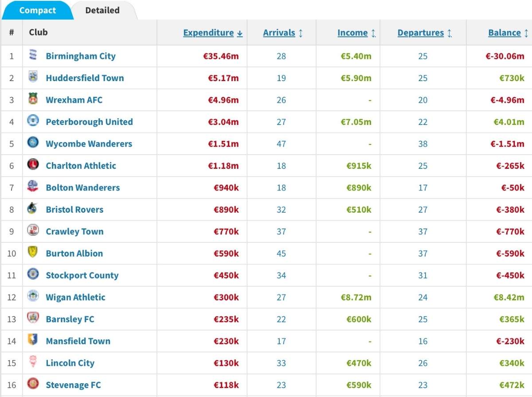Open the Wigan Athletic club page
Image resolution: width=532 pixels, height=397 pixels.
point(75,297)
